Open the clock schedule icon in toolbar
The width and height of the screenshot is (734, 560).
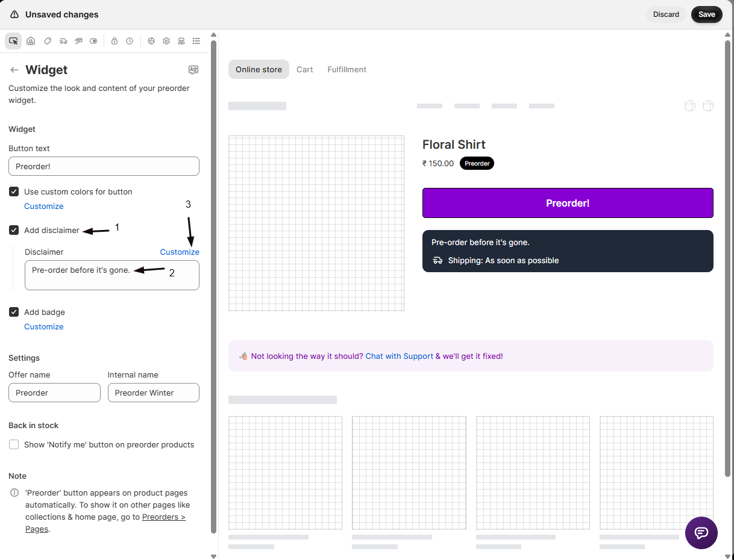pyautogui.click(x=130, y=41)
